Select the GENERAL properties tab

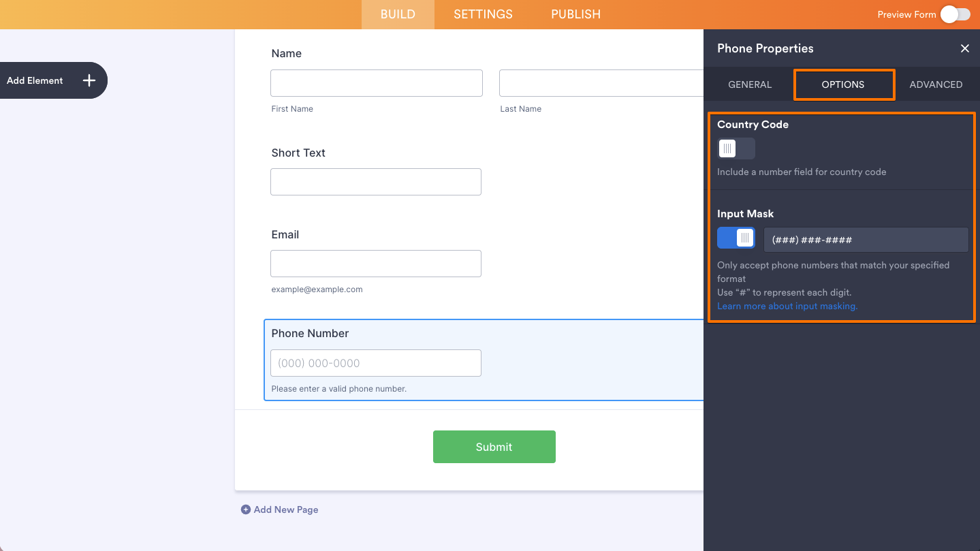(x=750, y=84)
